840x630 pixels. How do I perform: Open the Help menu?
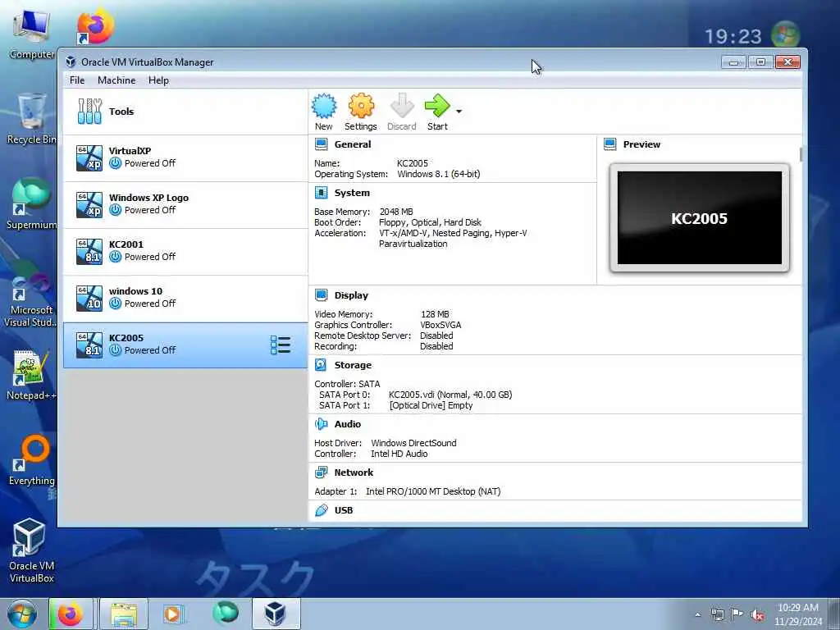click(x=158, y=80)
